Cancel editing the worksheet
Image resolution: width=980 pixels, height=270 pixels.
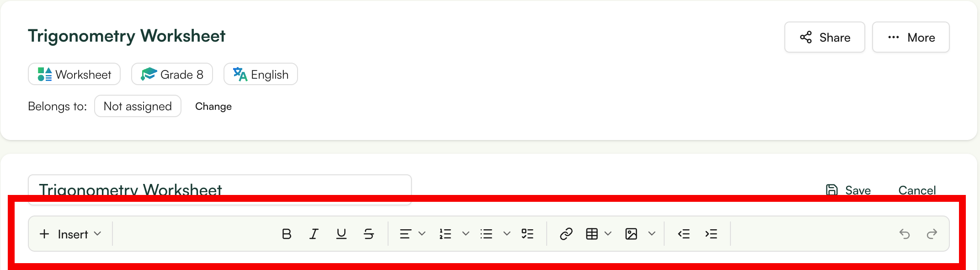point(917,190)
